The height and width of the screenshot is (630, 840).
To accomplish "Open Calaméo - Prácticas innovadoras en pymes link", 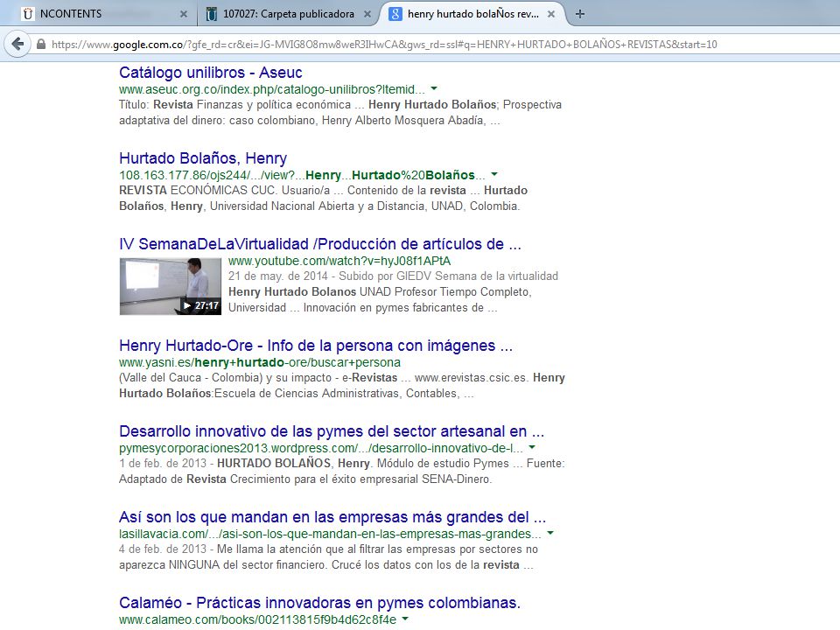I will click(320, 603).
